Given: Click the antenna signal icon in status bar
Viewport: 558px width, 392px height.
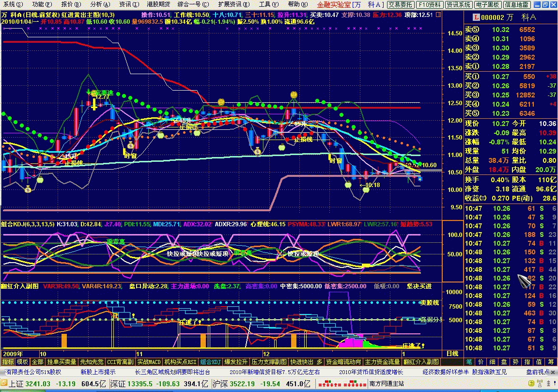Looking at the screenshot, I should (540, 383).
